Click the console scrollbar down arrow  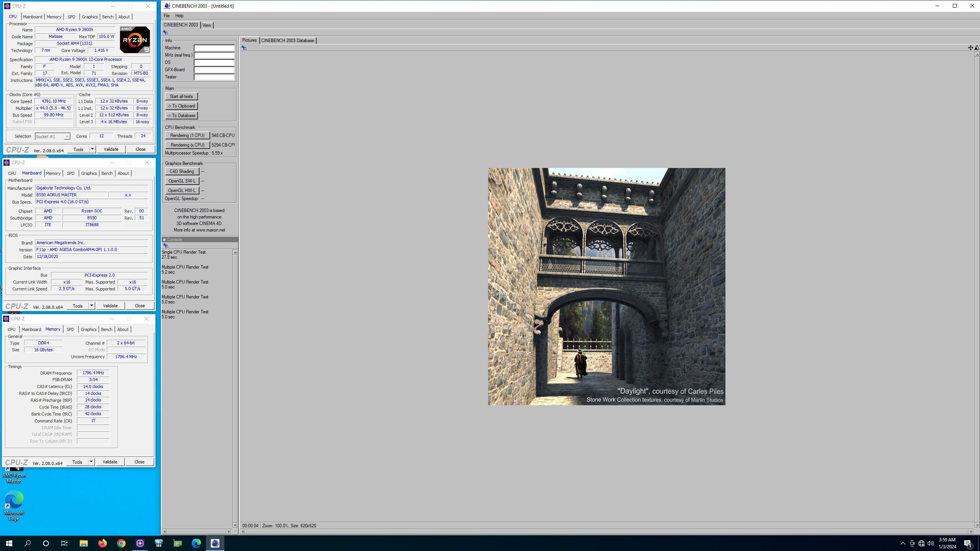235,525
